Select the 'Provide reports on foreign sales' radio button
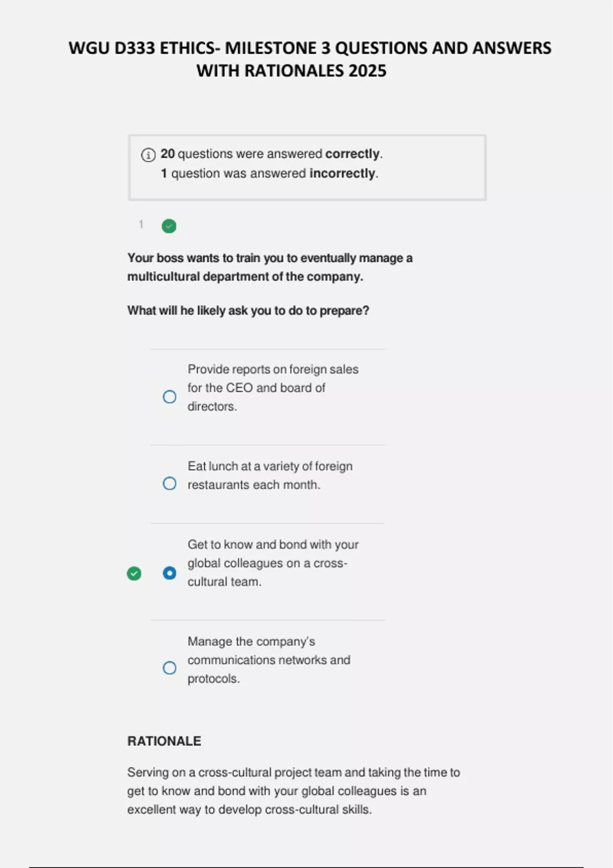 coord(170,397)
